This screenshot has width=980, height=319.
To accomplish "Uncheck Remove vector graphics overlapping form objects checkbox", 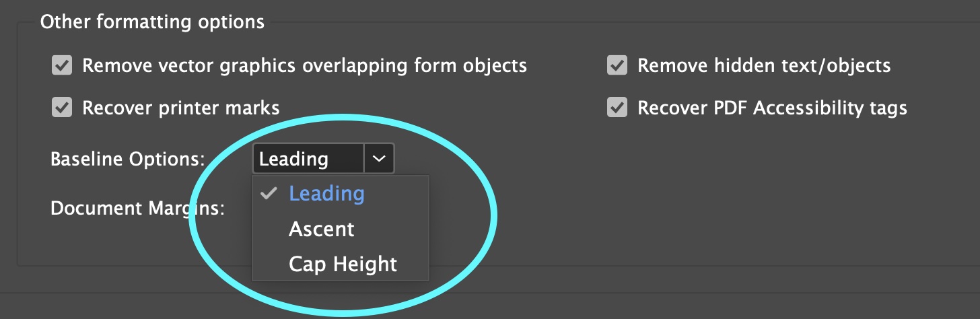I will [62, 66].
